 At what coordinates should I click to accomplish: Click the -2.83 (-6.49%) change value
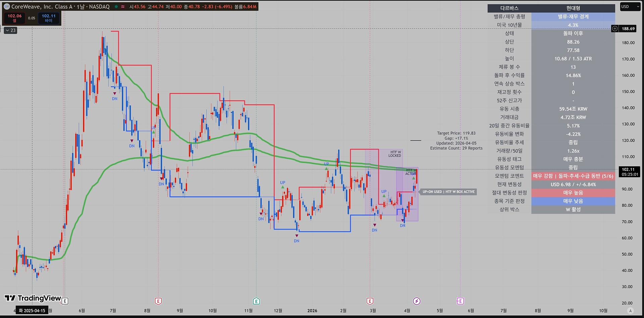pos(217,6)
